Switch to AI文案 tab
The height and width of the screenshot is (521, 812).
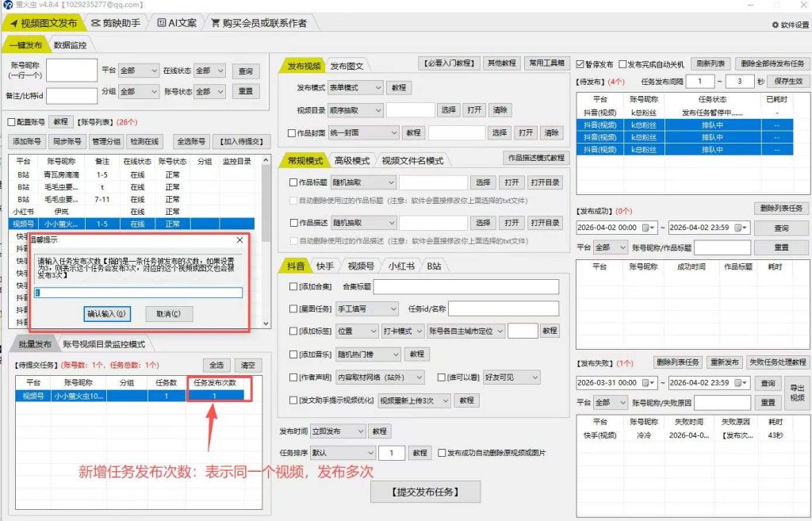click(177, 23)
